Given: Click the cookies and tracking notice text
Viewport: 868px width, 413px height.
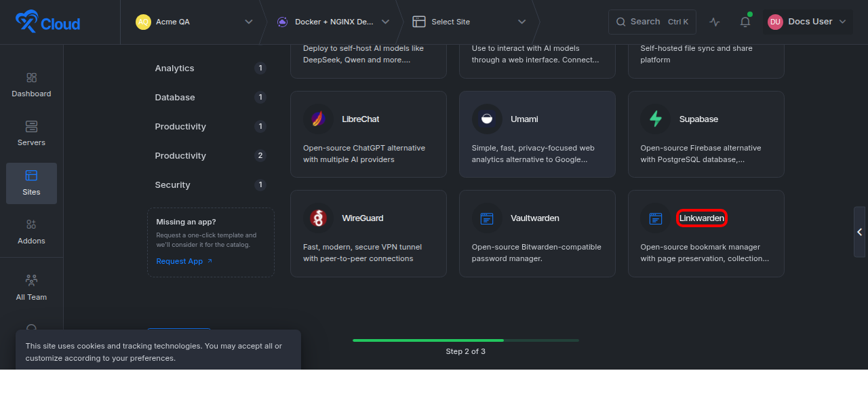Looking at the screenshot, I should 154,352.
